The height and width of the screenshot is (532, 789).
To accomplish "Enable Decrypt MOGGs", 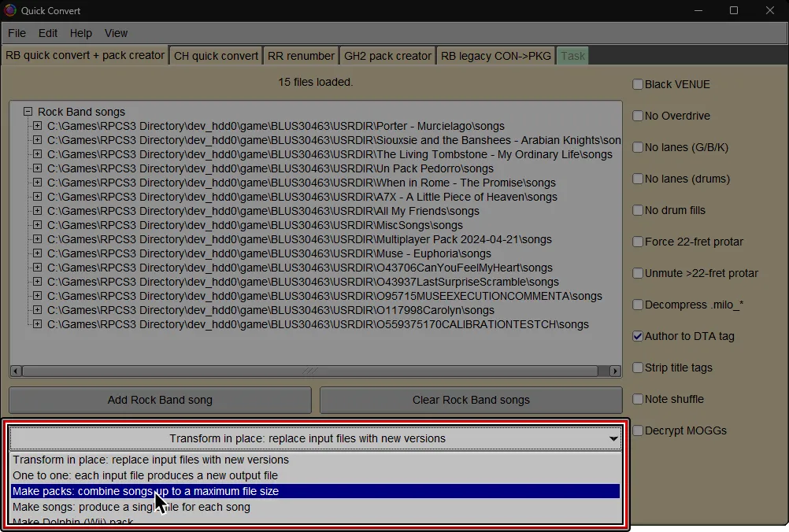I will pyautogui.click(x=637, y=430).
